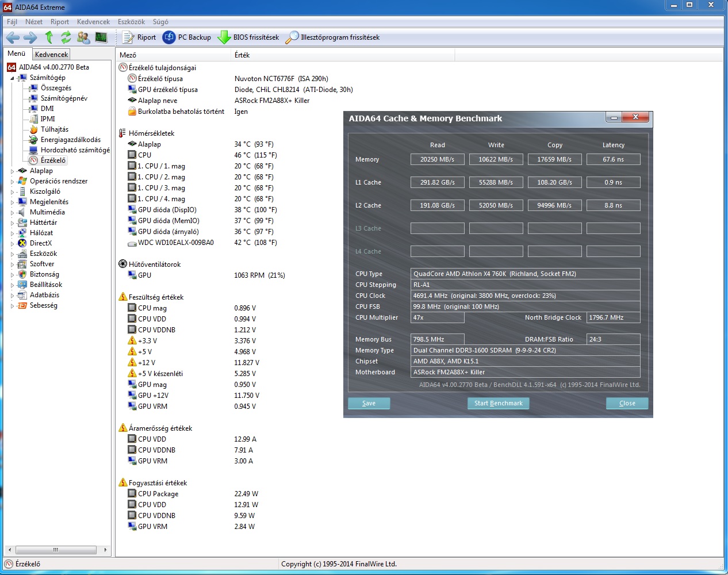Expand the Alaplap tree node
728x575 pixels.
click(x=12, y=171)
